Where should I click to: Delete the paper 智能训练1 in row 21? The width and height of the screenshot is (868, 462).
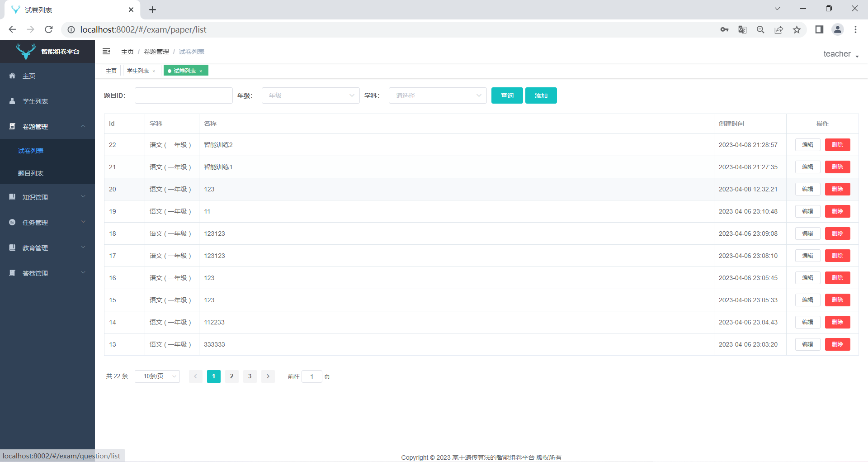point(838,167)
